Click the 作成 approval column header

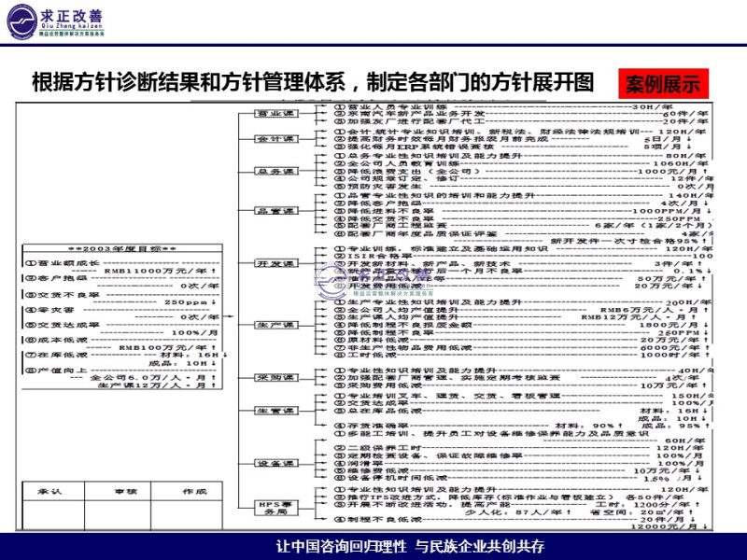coord(194,490)
